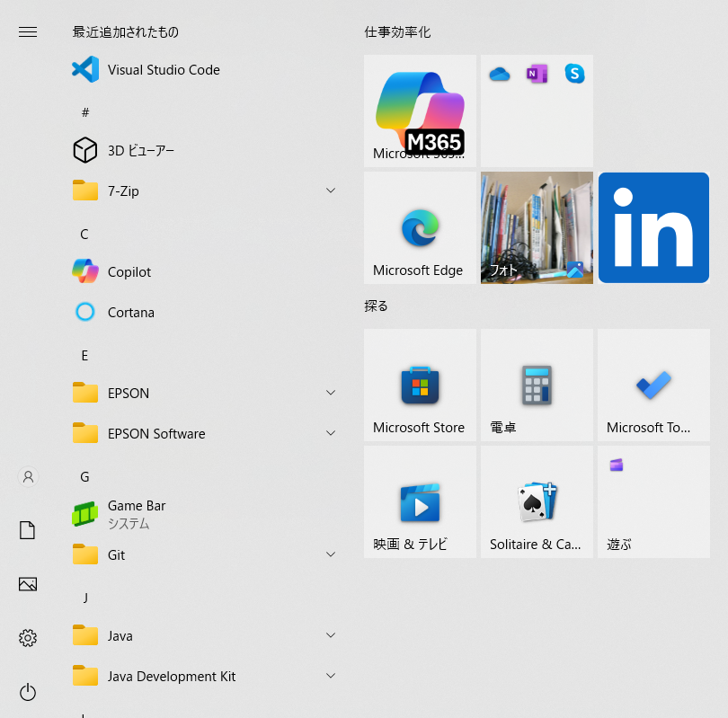Click the OneNote icon in tile folder
This screenshot has width=728, height=718.
[537, 74]
